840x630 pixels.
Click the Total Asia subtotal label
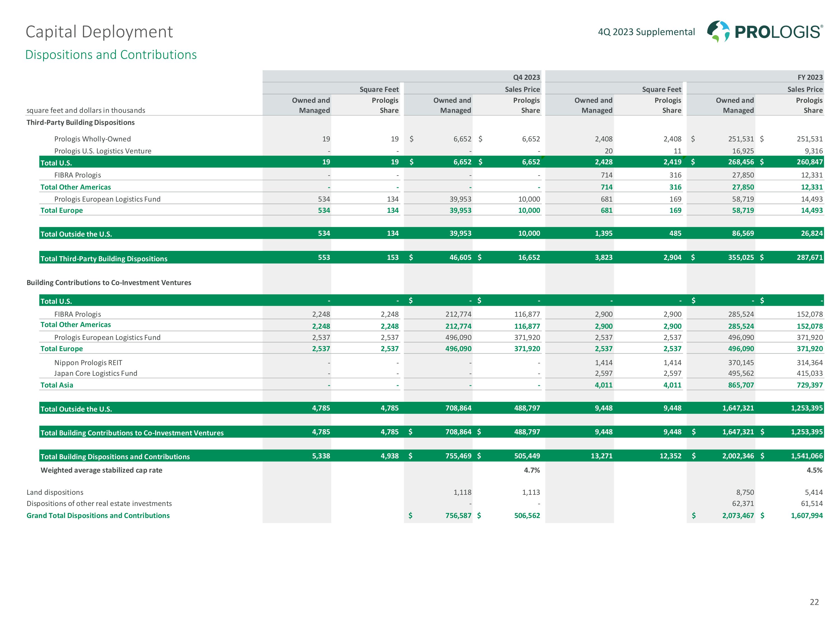point(57,385)
